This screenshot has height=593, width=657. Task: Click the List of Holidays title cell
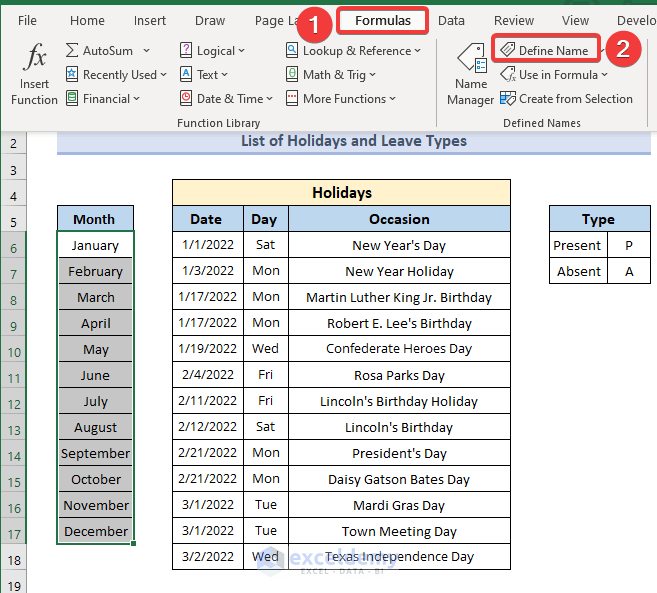(x=354, y=141)
